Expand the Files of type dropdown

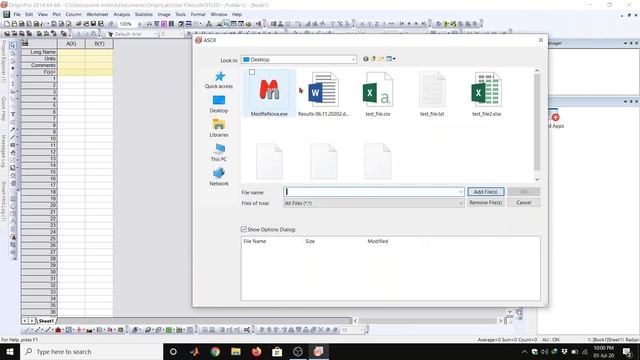pos(460,203)
